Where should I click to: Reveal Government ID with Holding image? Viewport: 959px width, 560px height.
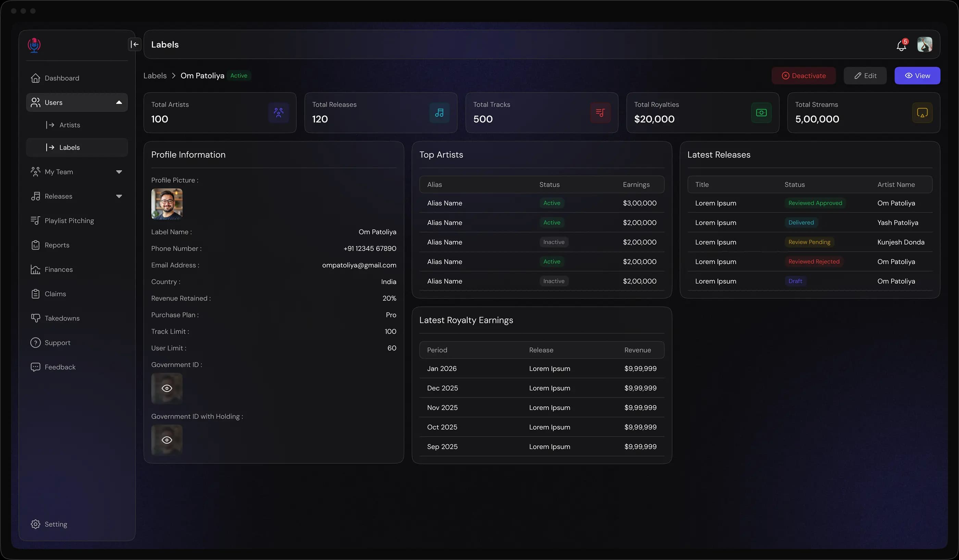(x=167, y=440)
